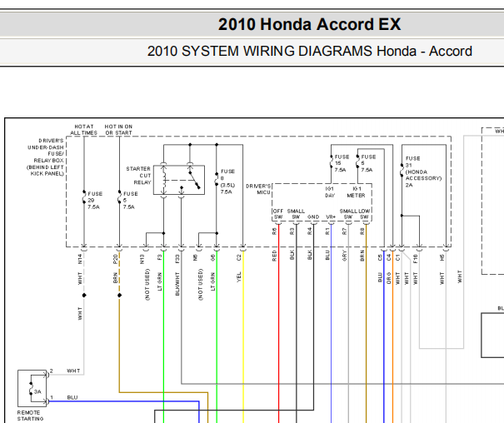Image resolution: width=504 pixels, height=423 pixels.
Task: Select pin label 'R6' on red wire
Action: [274, 231]
